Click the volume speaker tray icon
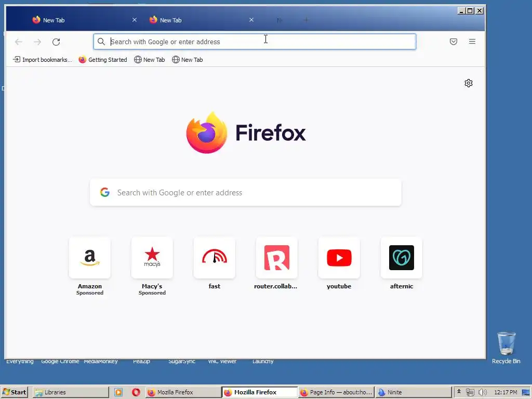This screenshot has height=399, width=532. coord(482,392)
